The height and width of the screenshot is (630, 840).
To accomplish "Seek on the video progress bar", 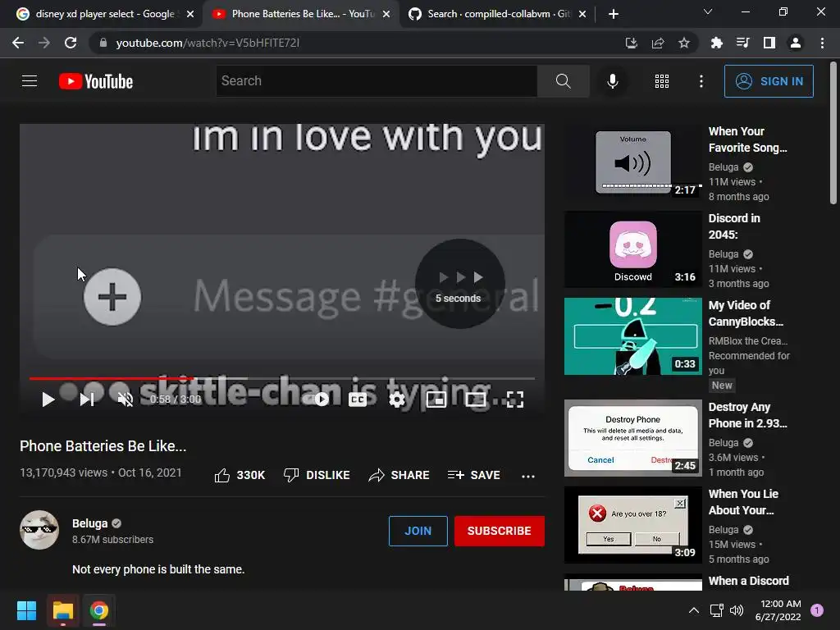I will (282, 378).
